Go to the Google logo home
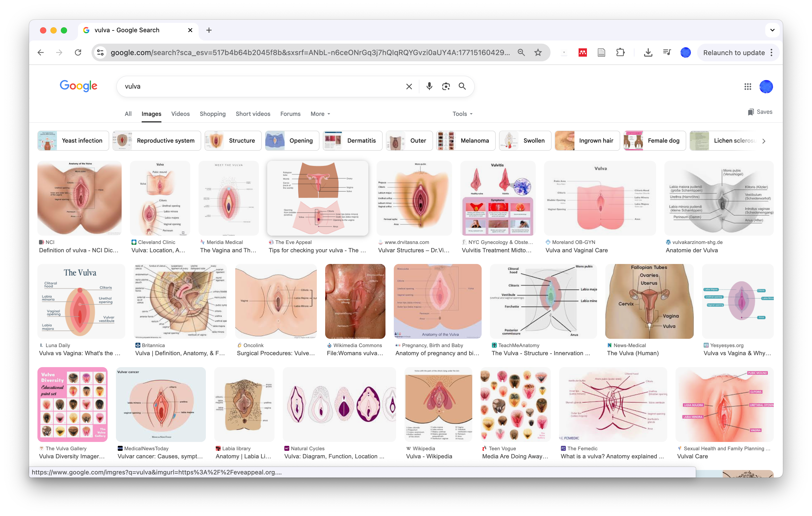812x516 pixels. (x=78, y=86)
